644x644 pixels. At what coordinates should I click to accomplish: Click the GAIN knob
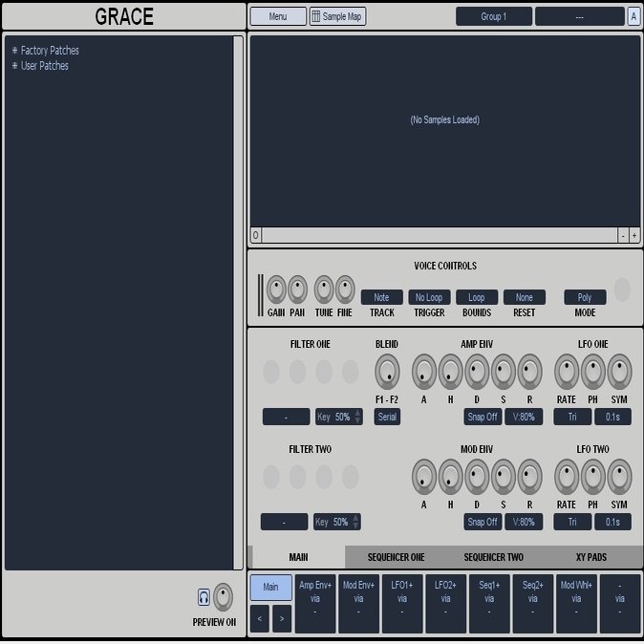tap(276, 290)
